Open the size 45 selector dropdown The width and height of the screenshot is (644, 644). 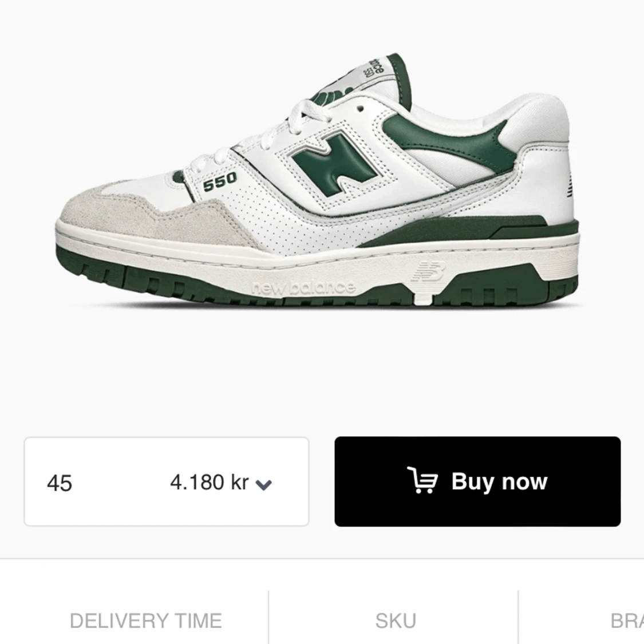pyautogui.click(x=167, y=481)
